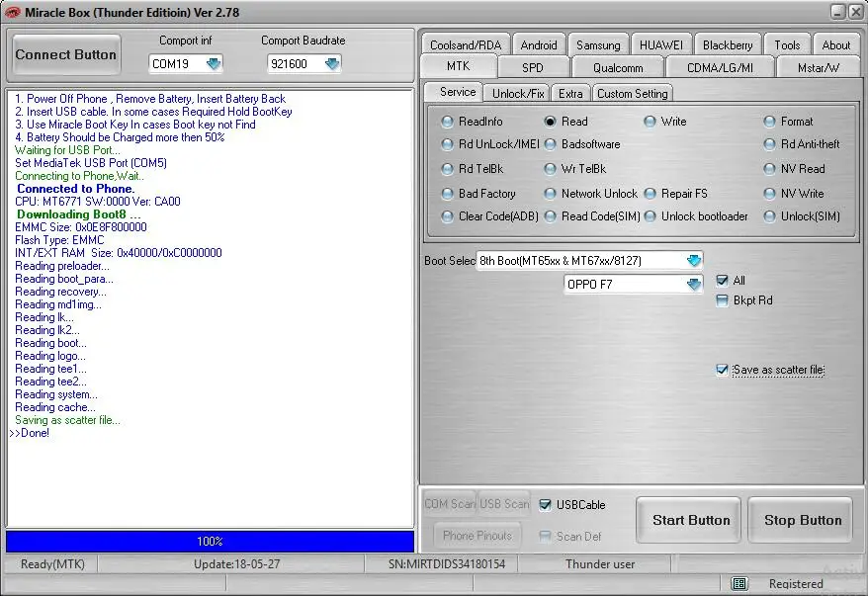Toggle the USBCable checkbox

546,505
